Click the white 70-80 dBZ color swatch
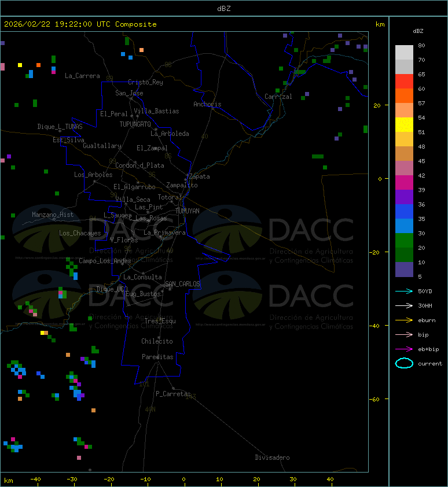 click(x=404, y=52)
